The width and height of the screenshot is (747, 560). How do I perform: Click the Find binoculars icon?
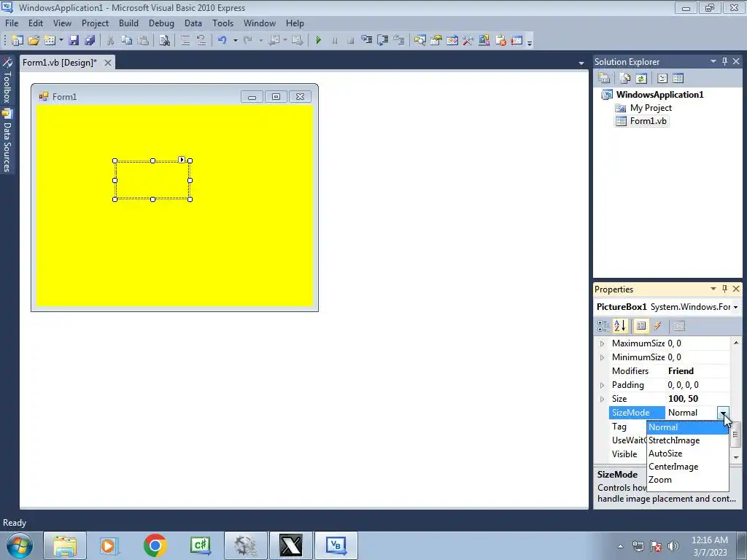coord(164,41)
